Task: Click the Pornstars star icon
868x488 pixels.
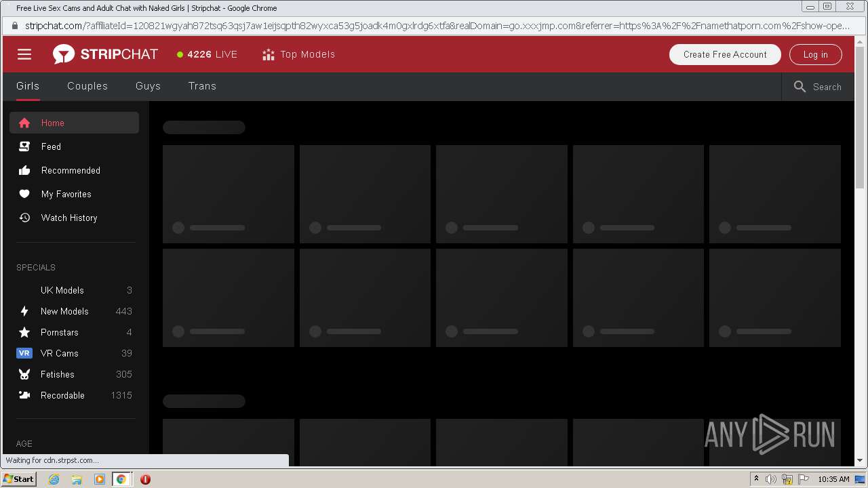Action: point(24,332)
